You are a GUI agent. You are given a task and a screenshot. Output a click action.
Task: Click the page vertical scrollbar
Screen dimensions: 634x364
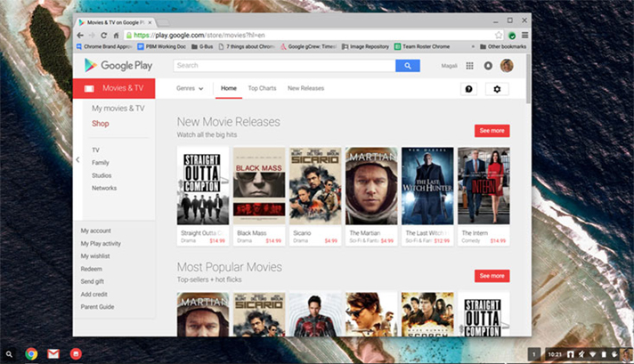[x=528, y=79]
